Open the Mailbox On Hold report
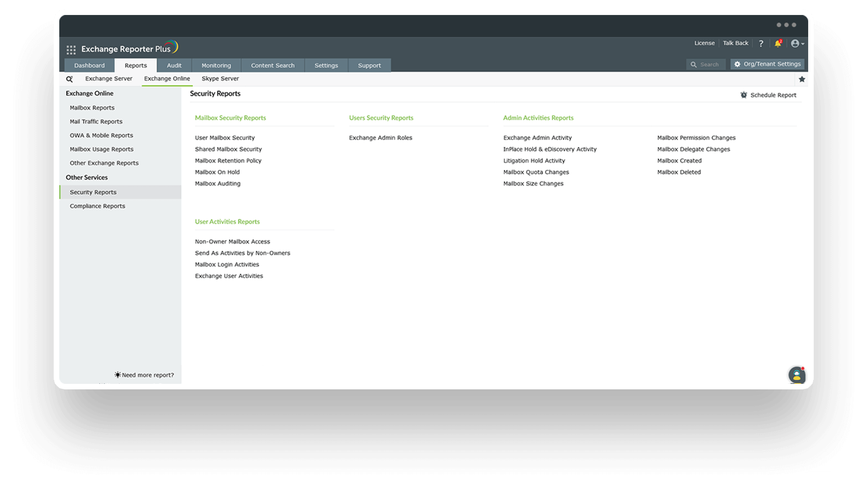 [x=218, y=172]
